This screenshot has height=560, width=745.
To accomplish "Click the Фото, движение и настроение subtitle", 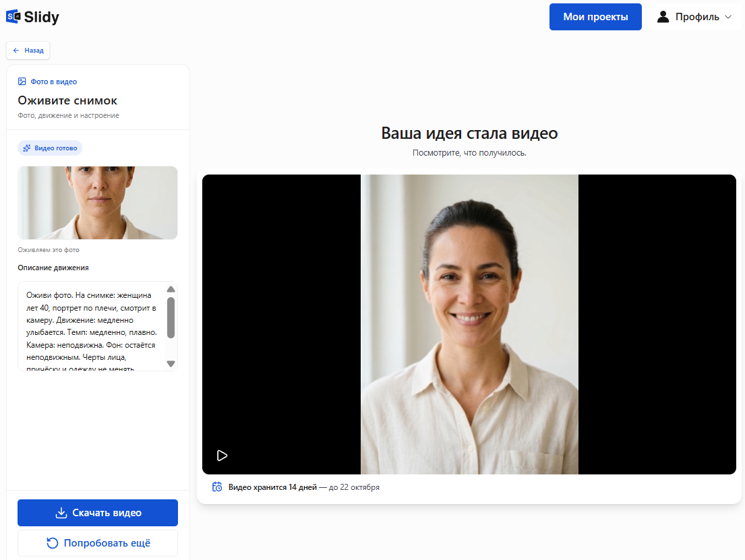I will 68,115.
